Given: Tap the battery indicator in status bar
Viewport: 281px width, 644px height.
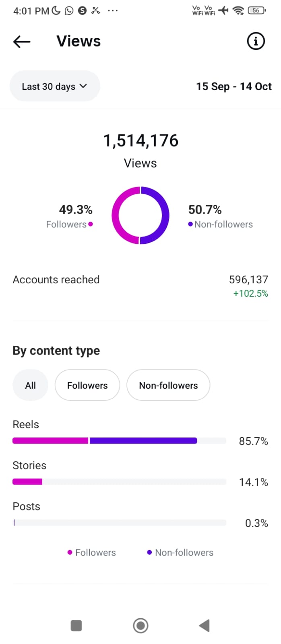Looking at the screenshot, I should click(256, 10).
